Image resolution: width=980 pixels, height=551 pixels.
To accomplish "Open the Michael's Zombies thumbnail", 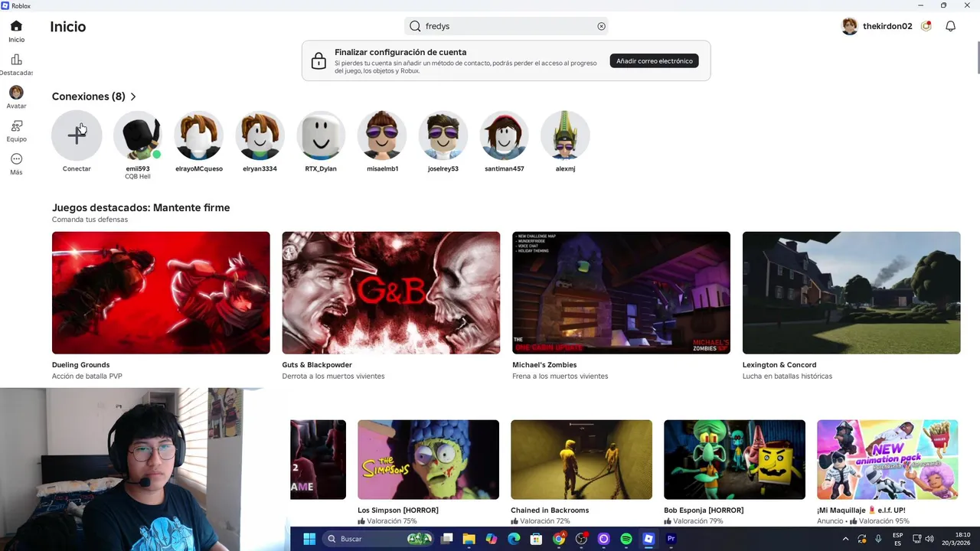I will coord(621,292).
